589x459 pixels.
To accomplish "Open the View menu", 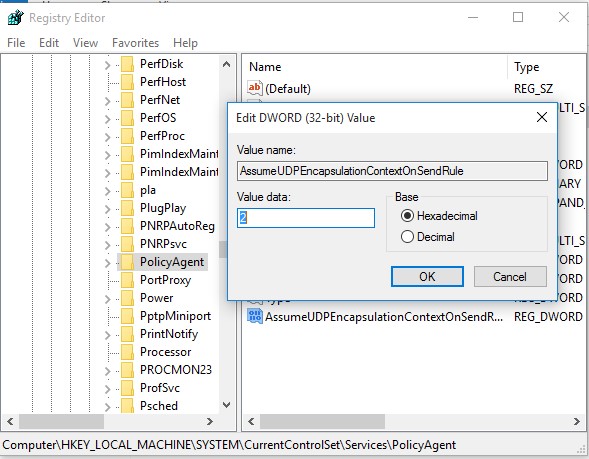I will pos(85,43).
